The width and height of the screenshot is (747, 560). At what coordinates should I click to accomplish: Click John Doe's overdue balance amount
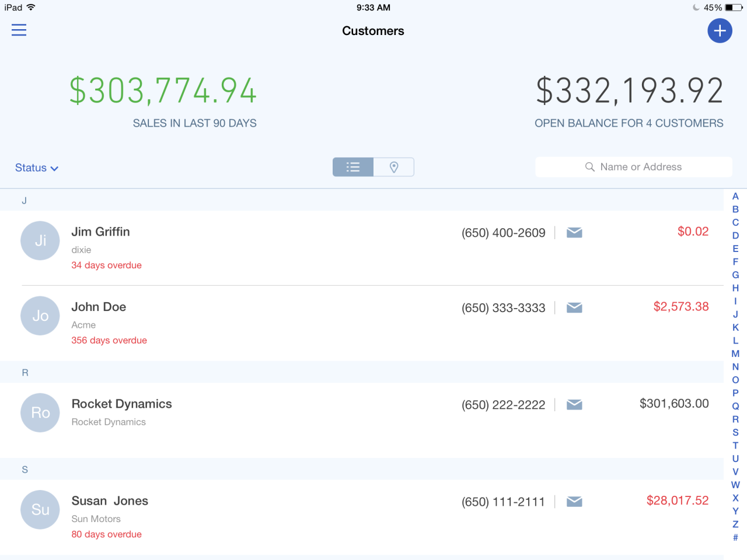point(681,306)
